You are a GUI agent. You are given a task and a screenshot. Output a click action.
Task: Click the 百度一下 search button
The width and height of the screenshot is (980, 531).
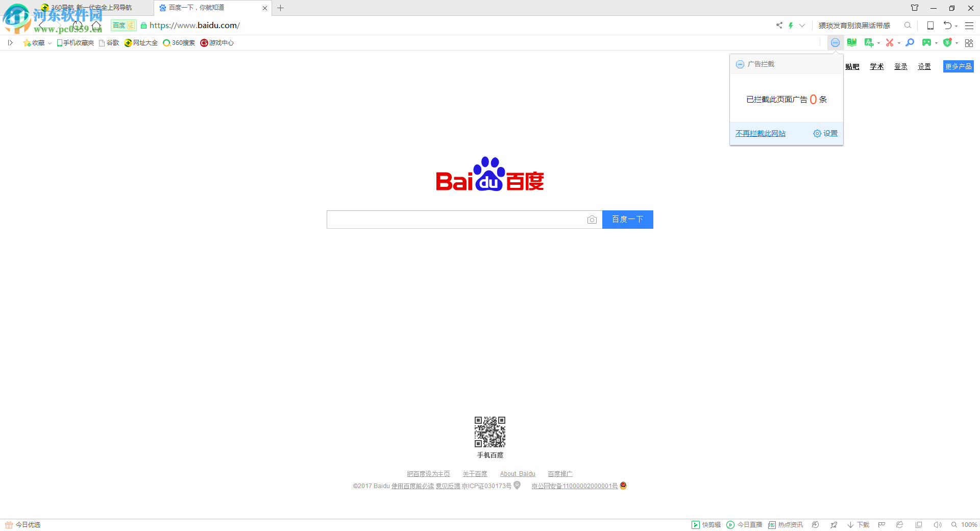[627, 220]
